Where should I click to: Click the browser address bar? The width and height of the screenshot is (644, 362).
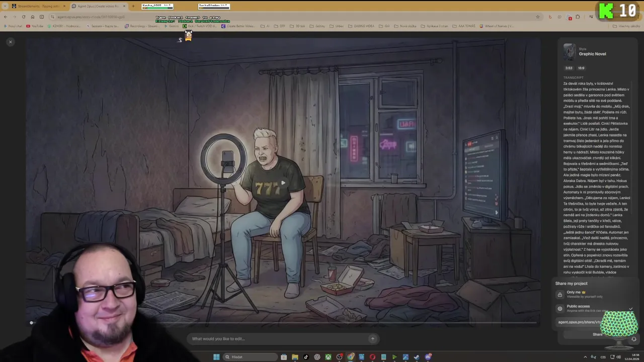click(x=292, y=17)
